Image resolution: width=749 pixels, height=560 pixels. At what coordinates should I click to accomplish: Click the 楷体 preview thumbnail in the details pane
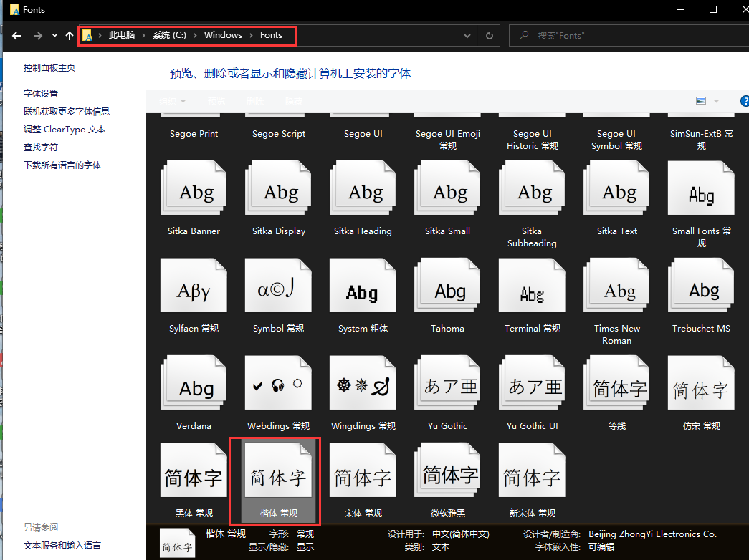point(177,543)
